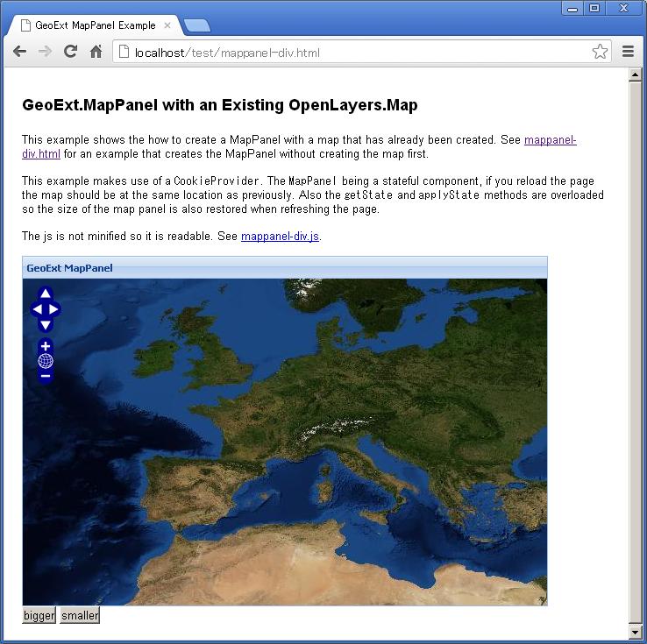Close the GeoExt MapPanel Example tab

(167, 25)
